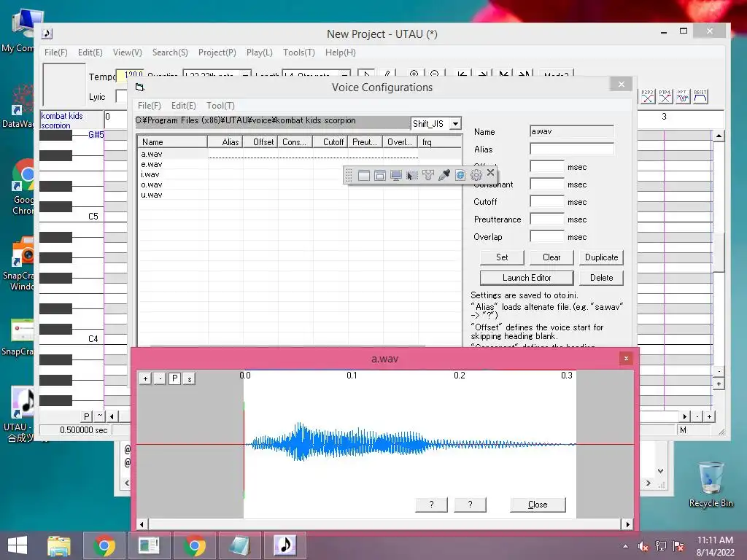The height and width of the screenshot is (560, 747).
Task: Select o.wav row in file list
Action: 298,184
